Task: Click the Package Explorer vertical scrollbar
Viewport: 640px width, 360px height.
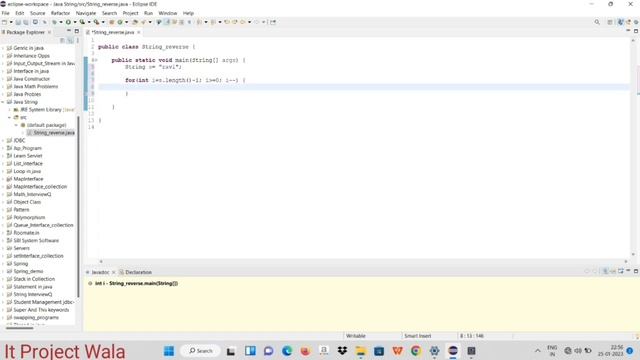Action: [78, 206]
